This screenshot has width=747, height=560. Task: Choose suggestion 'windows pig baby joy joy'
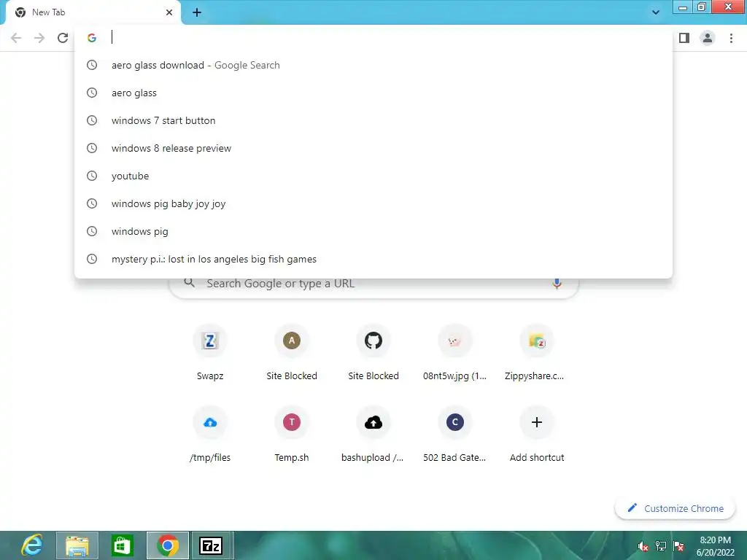(x=373, y=203)
